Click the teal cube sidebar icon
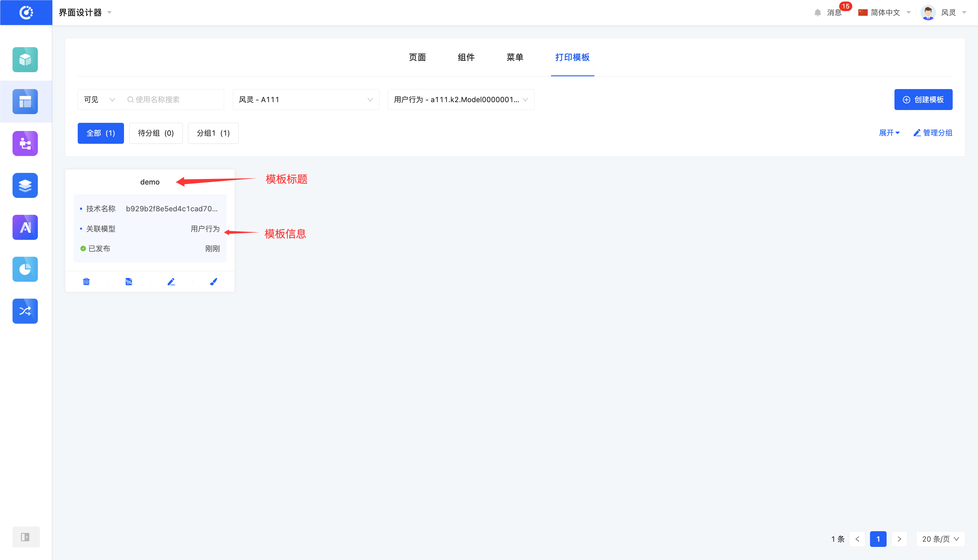This screenshot has width=978, height=560. coord(25,60)
